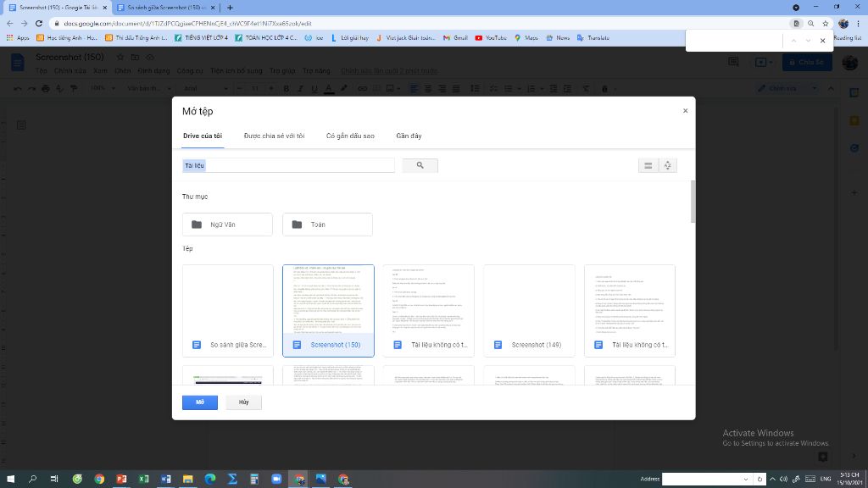The height and width of the screenshot is (488, 868).
Task: Click the decrease indent icon
Action: 553,88
